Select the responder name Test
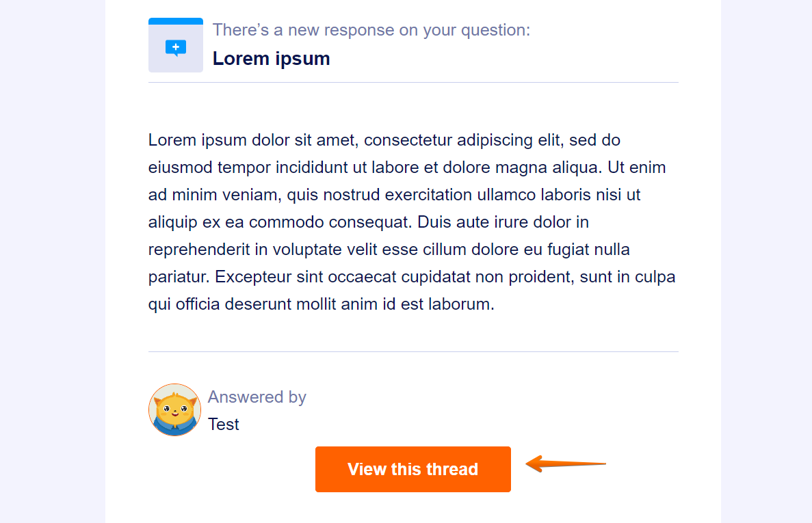 [224, 425]
